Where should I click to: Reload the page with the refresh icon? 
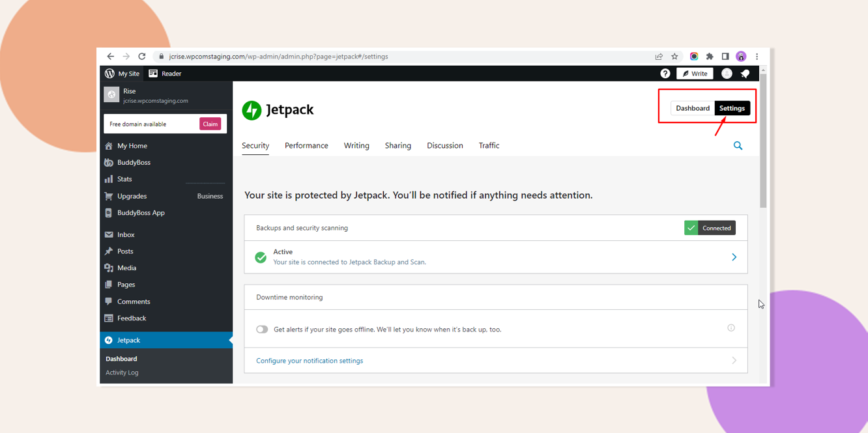(142, 57)
